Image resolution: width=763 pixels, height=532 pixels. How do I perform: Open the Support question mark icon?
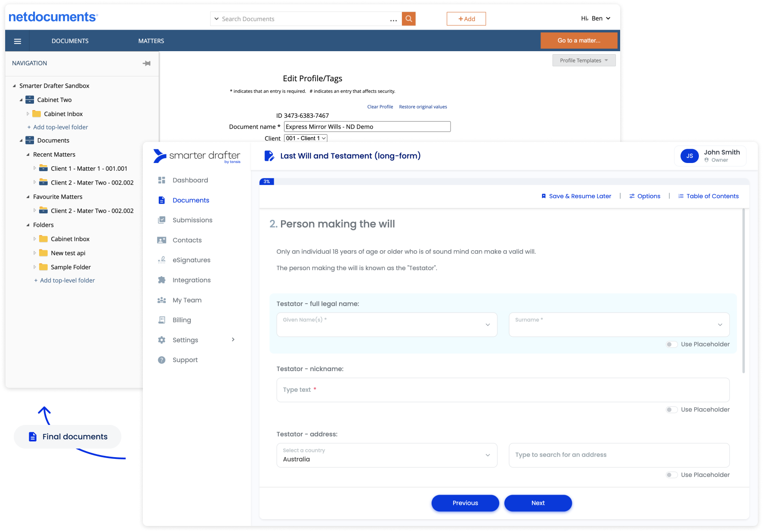pos(162,360)
